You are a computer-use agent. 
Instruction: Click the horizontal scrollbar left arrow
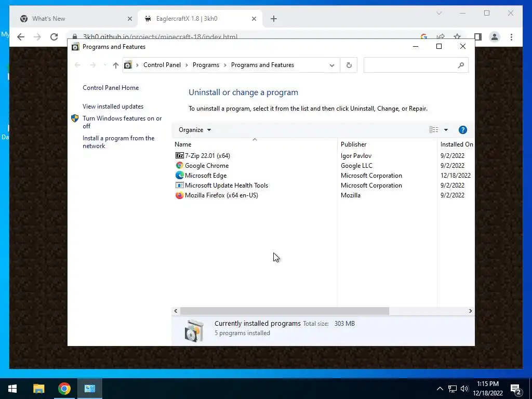point(176,311)
